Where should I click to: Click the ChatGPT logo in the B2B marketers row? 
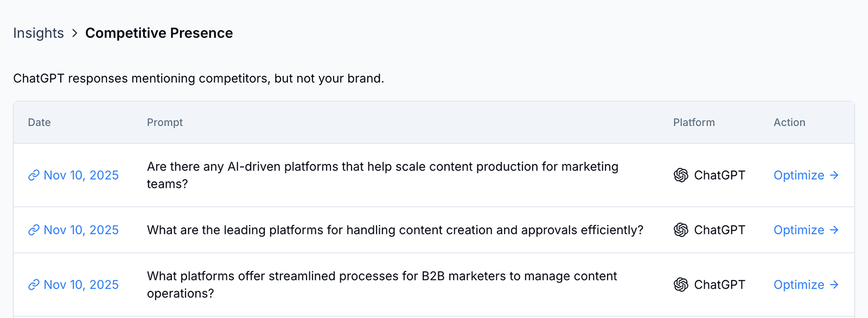coord(681,285)
